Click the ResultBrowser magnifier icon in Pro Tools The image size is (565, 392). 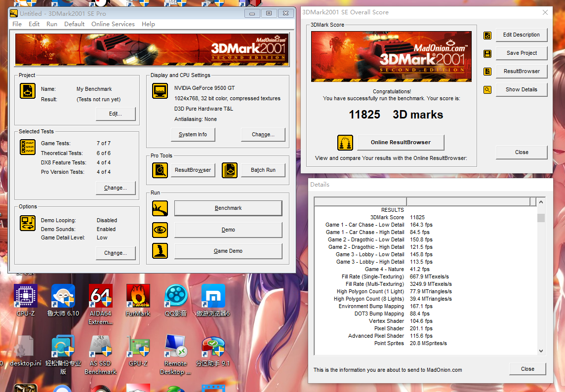point(160,170)
